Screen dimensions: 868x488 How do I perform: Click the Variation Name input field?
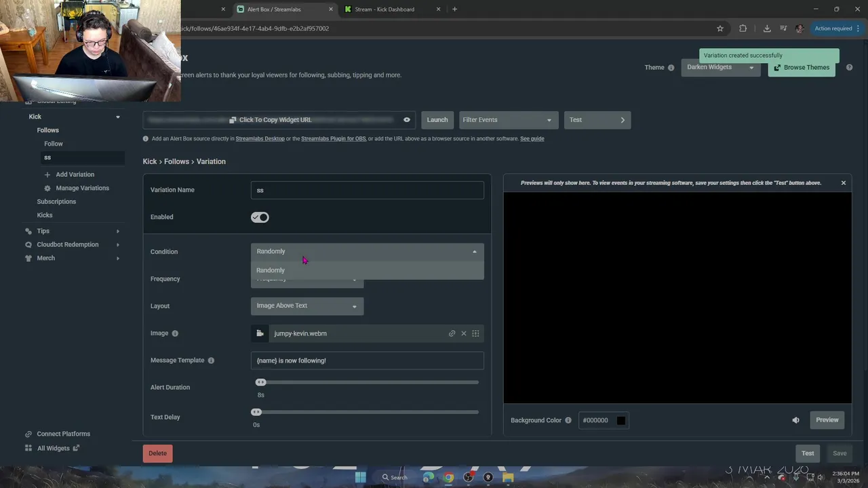tap(367, 190)
